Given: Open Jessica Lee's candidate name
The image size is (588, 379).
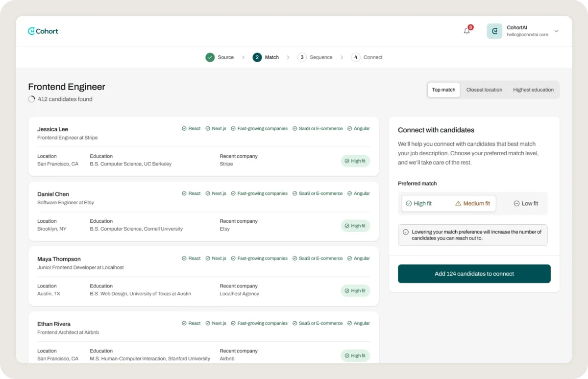Looking at the screenshot, I should tap(52, 129).
